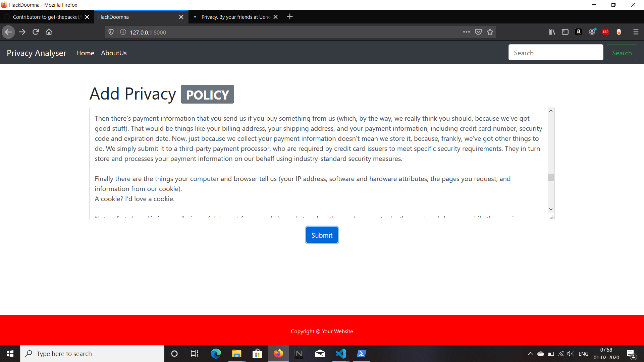Save page to Pocket icon
This screenshot has width=644, height=362.
pos(478,32)
